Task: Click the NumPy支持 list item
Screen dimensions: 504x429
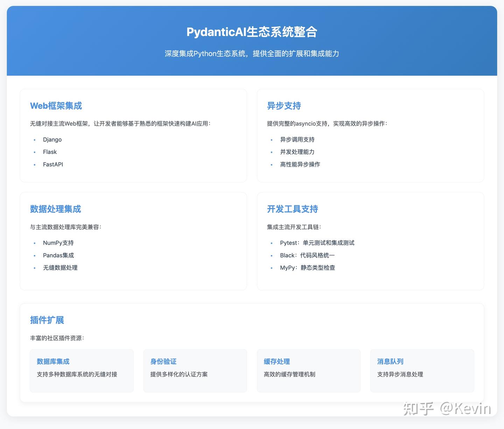Action: (58, 242)
